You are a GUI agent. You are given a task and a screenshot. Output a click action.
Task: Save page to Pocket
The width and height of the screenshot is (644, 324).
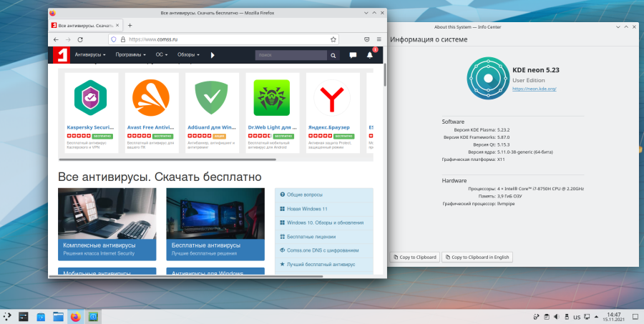367,39
